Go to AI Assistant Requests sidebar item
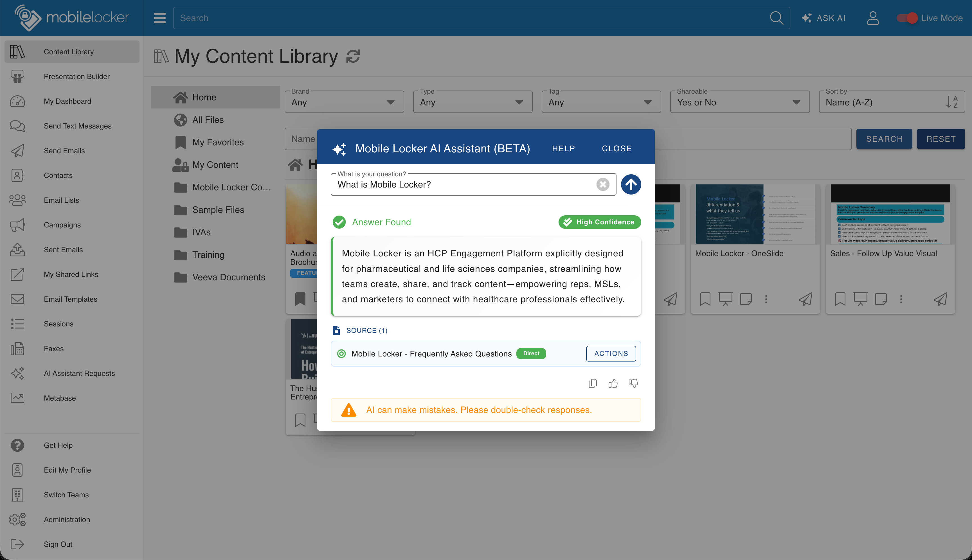This screenshot has height=560, width=972. pos(79,373)
